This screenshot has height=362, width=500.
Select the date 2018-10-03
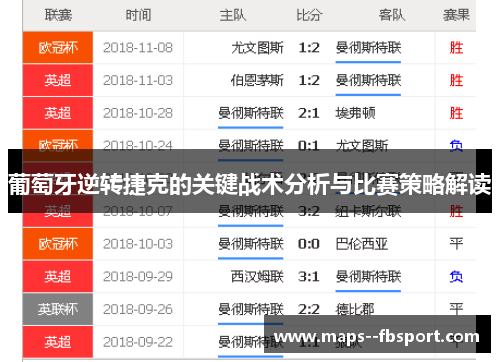[138, 244]
